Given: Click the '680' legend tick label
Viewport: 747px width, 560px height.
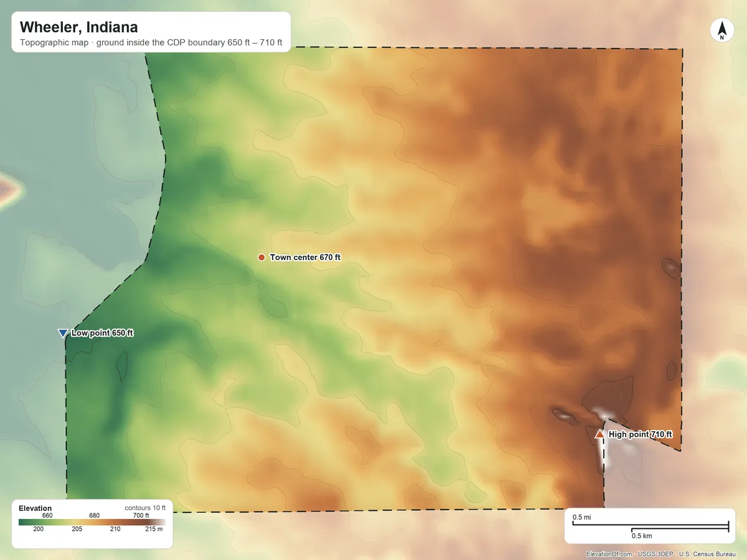Looking at the screenshot, I should pos(94,515).
